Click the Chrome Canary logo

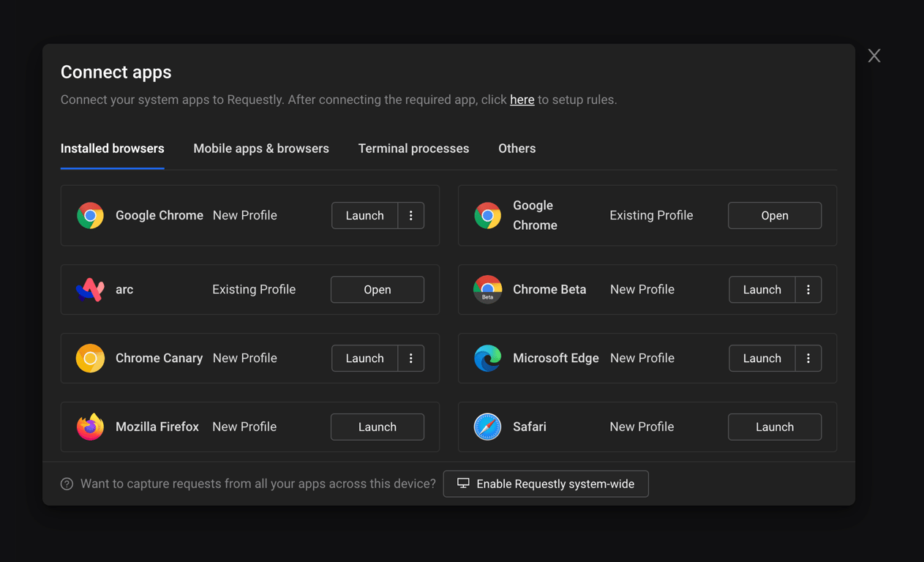click(90, 359)
